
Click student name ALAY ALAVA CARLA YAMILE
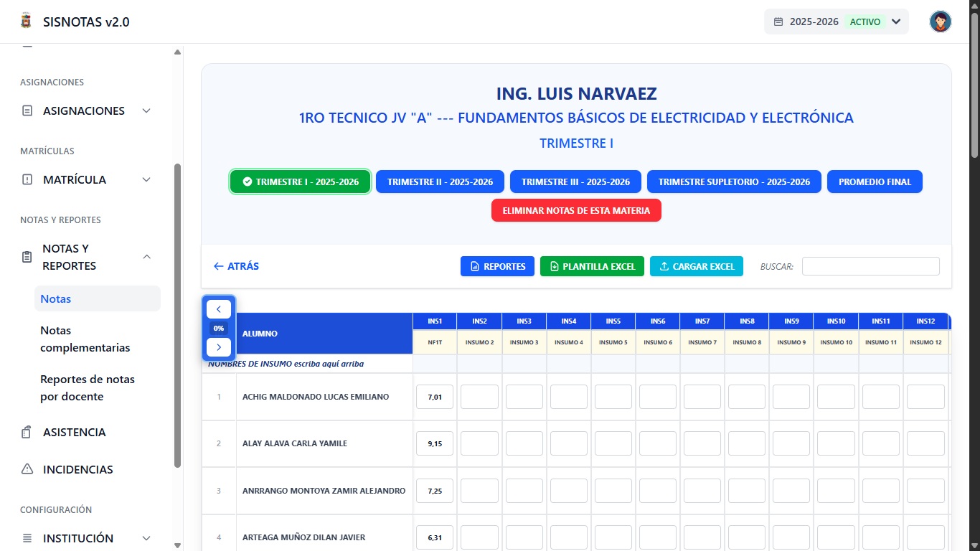[x=295, y=443]
